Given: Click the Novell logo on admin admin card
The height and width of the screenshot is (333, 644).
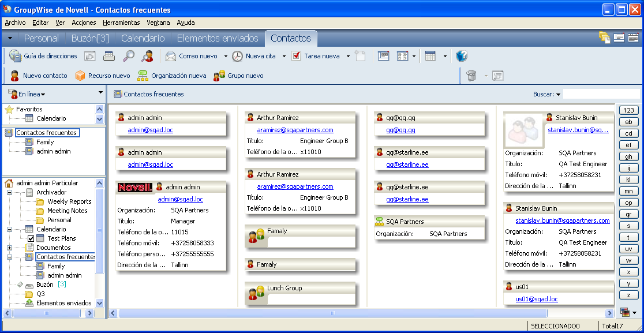Looking at the screenshot, I should click(134, 187).
